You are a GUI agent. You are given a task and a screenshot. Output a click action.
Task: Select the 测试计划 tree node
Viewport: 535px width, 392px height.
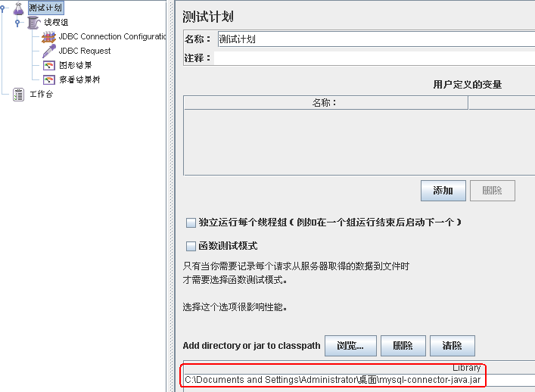coord(45,8)
